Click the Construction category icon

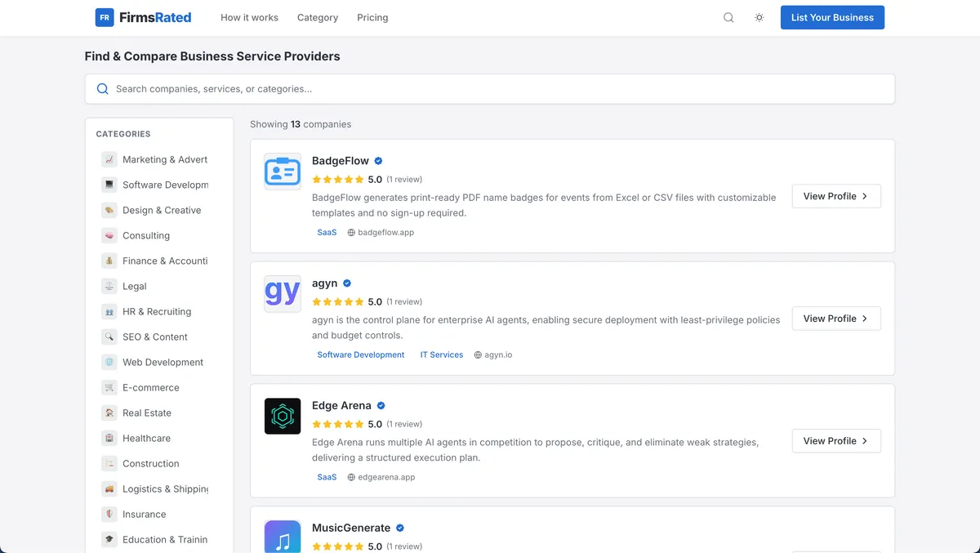point(109,463)
